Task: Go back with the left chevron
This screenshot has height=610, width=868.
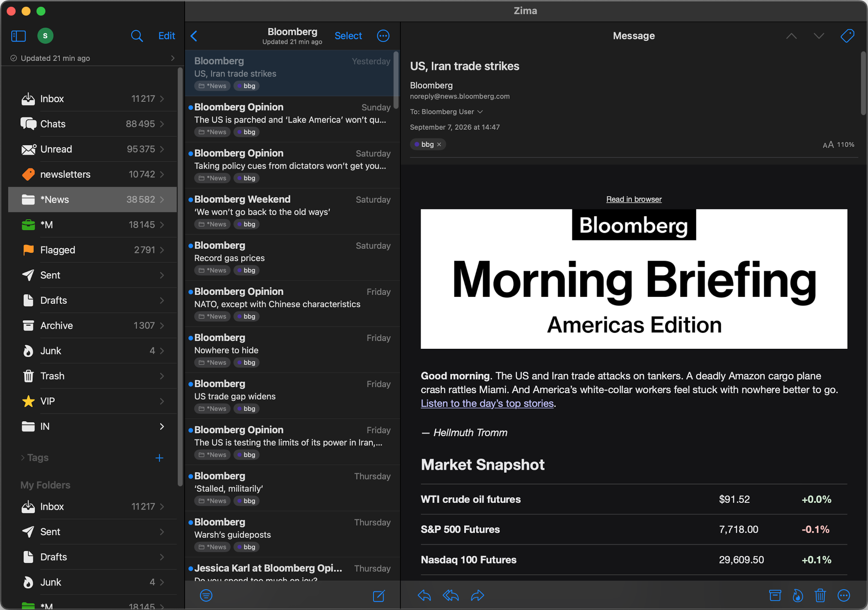Action: tap(194, 36)
